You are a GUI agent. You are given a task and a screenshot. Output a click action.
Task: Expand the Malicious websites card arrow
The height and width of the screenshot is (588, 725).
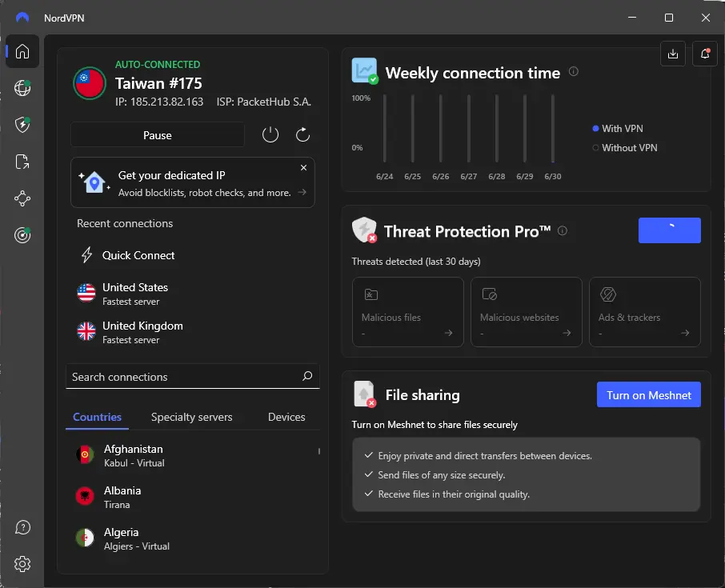(x=567, y=333)
